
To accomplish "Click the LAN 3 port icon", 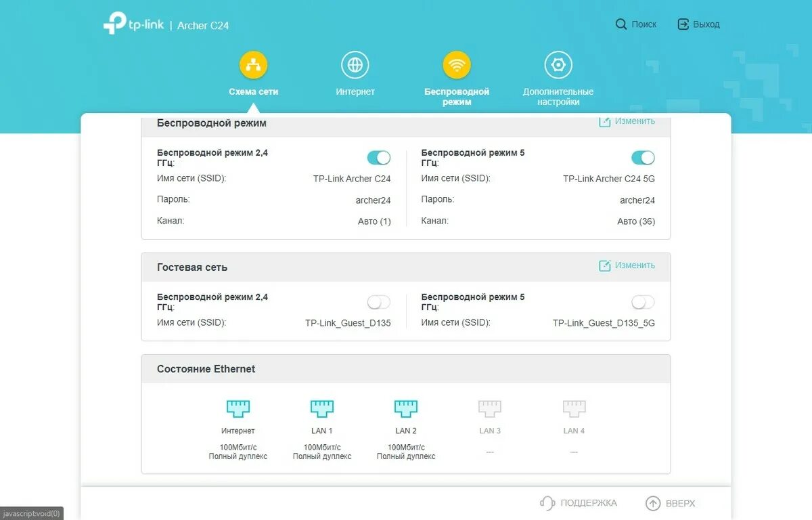I will point(490,408).
